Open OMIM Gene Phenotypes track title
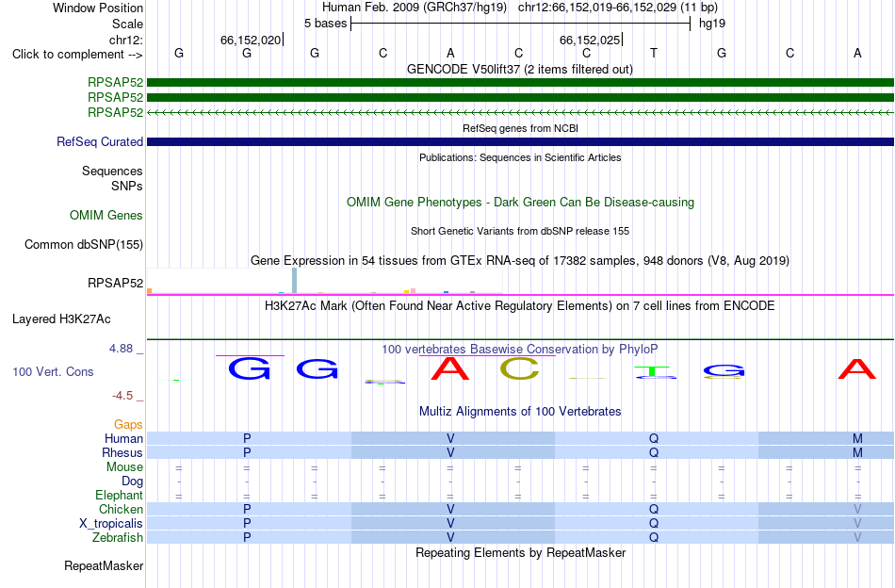895x588 pixels. [520, 202]
